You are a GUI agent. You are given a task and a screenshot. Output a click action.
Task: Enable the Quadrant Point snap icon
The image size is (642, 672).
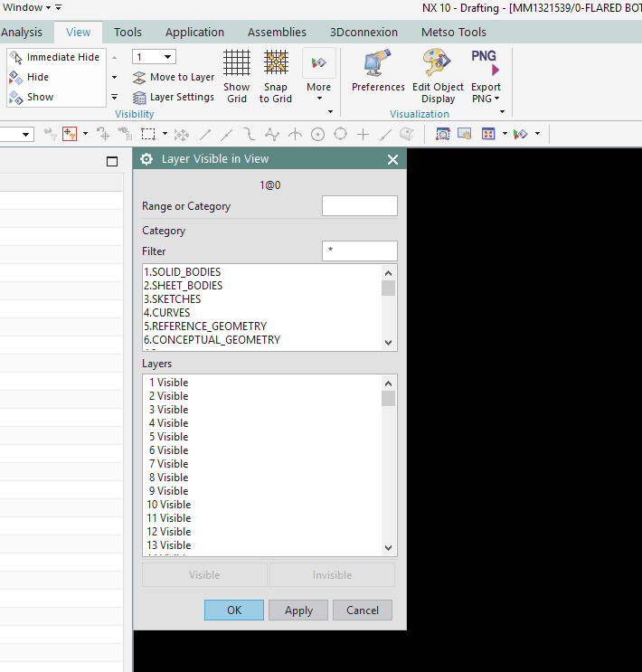point(340,134)
